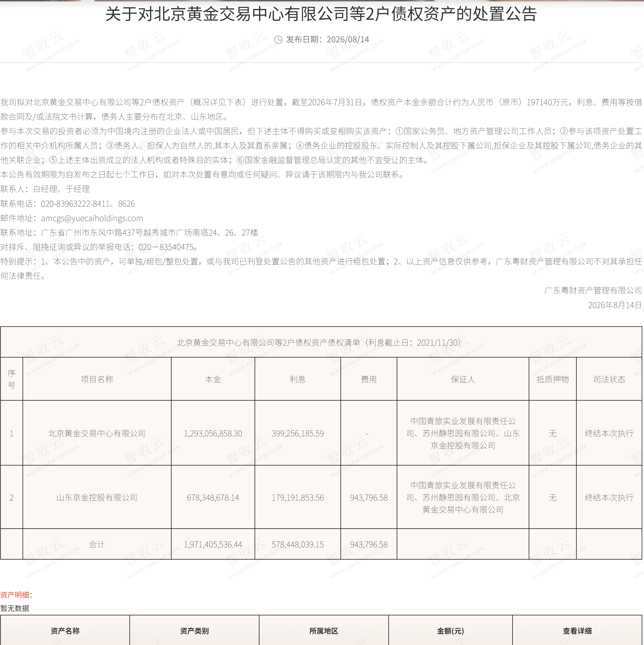The width and height of the screenshot is (644, 645).
Task: Select the publish date text 2026/08/14
Action: (x=348, y=39)
